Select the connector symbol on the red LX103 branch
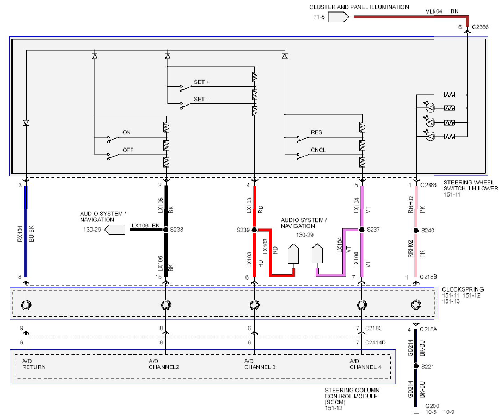The image size is (504, 420). coord(293,254)
